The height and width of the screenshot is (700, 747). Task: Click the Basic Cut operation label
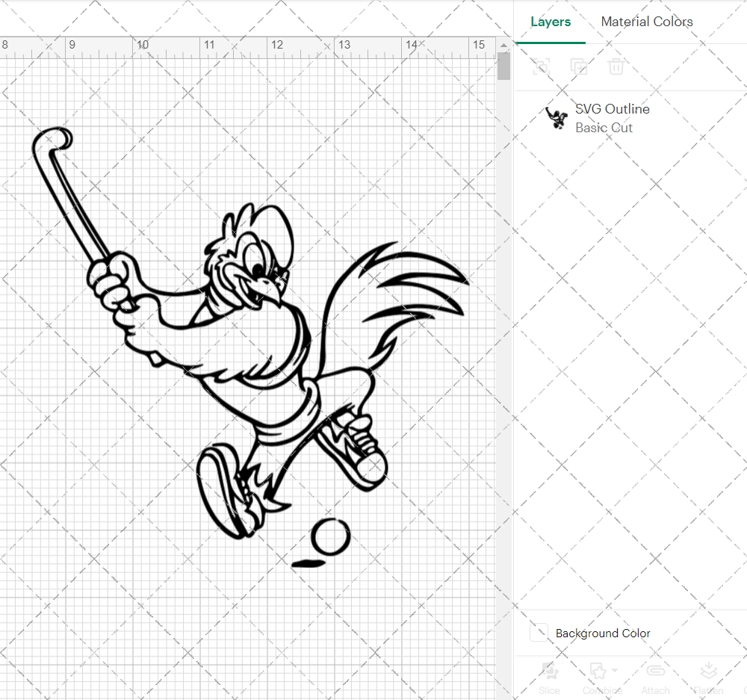tap(604, 128)
